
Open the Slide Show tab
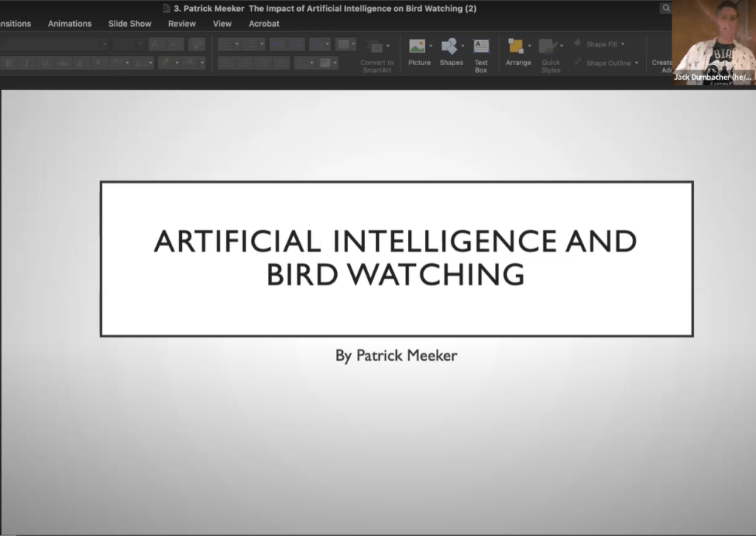(x=129, y=24)
